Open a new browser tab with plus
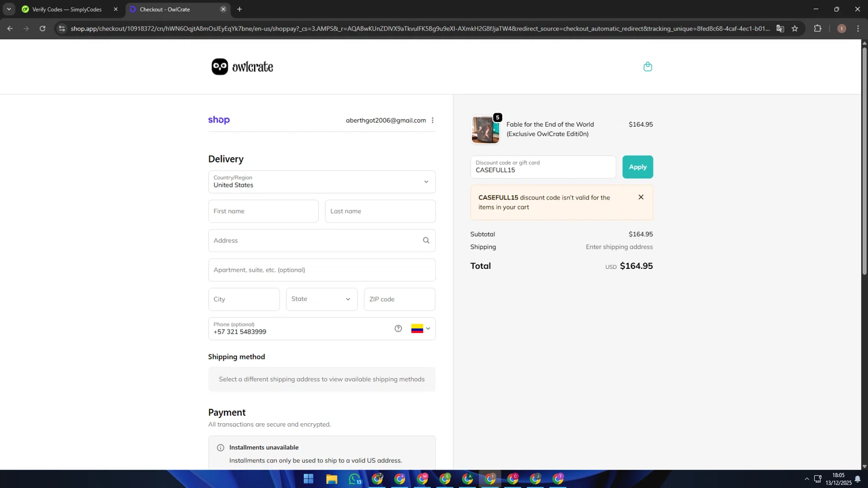This screenshot has width=868, height=488. coord(240,9)
